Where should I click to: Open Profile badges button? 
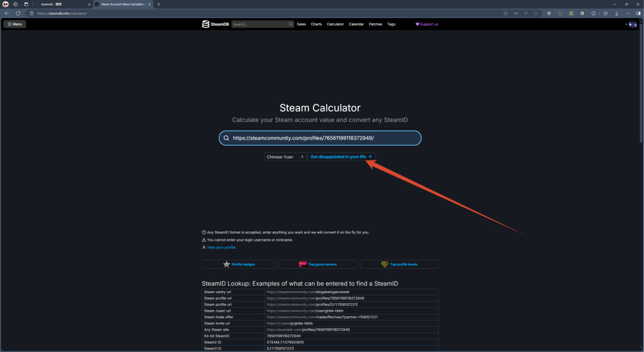click(x=239, y=264)
